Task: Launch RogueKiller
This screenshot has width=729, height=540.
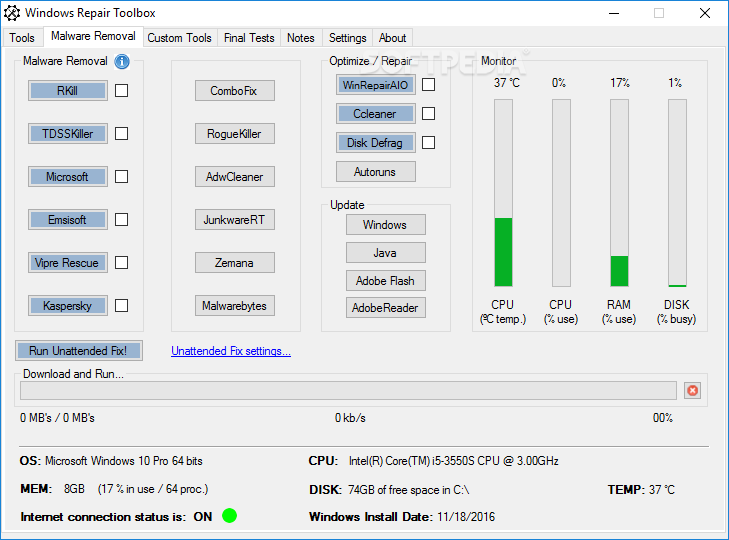Action: coord(235,133)
